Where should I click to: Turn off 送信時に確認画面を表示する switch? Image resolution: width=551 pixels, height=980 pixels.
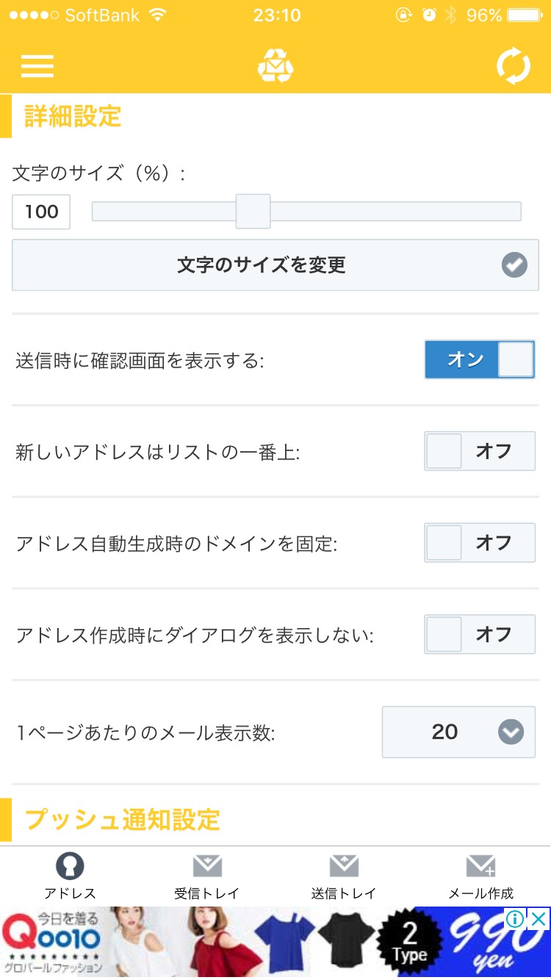point(480,359)
